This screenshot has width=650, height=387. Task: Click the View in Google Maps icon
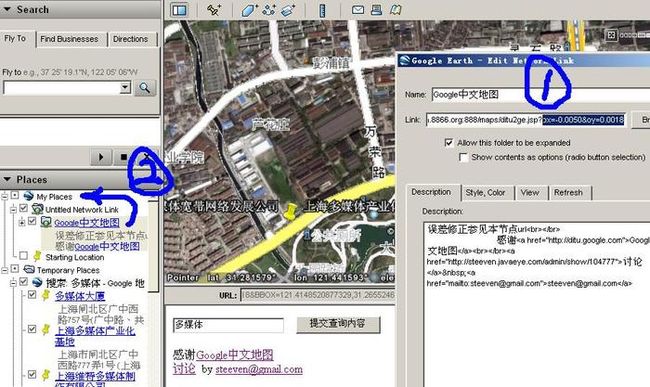pos(396,10)
